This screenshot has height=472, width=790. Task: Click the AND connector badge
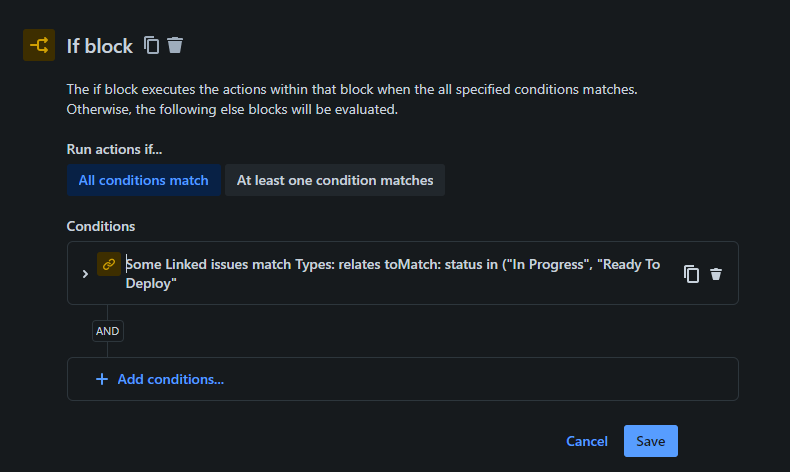pos(108,331)
